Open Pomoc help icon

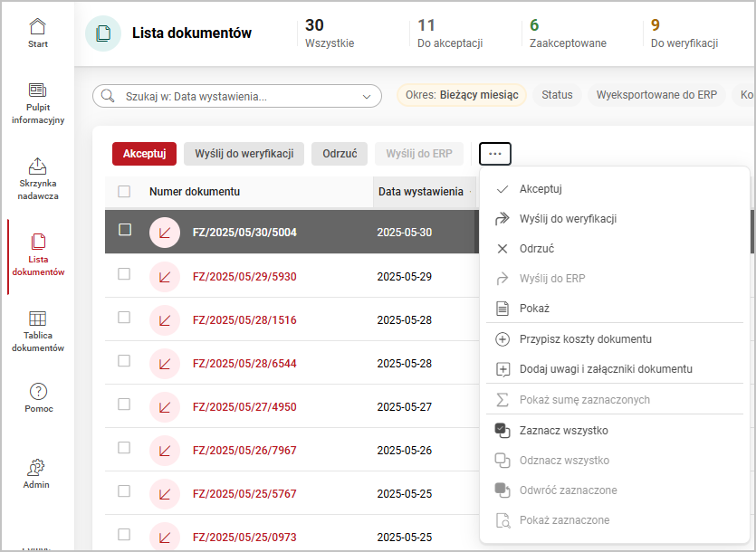pyautogui.click(x=38, y=392)
